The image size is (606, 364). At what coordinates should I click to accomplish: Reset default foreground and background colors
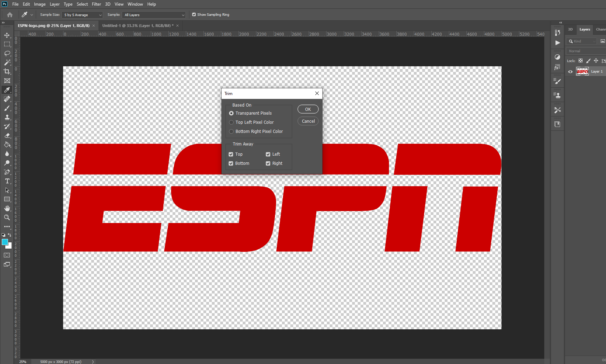[4, 235]
